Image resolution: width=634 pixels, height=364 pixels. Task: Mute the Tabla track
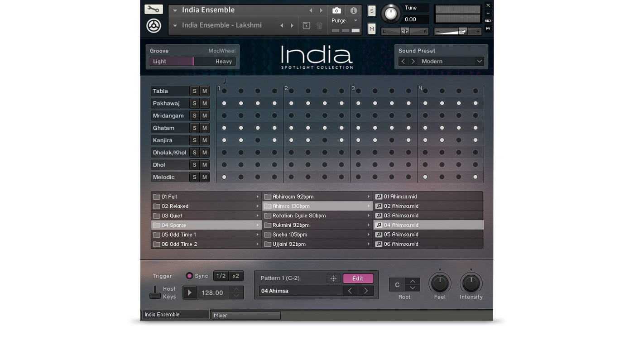pos(205,91)
